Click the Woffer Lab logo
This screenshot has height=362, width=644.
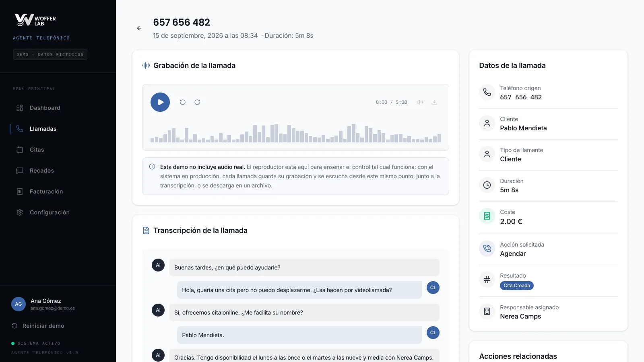pos(35,20)
